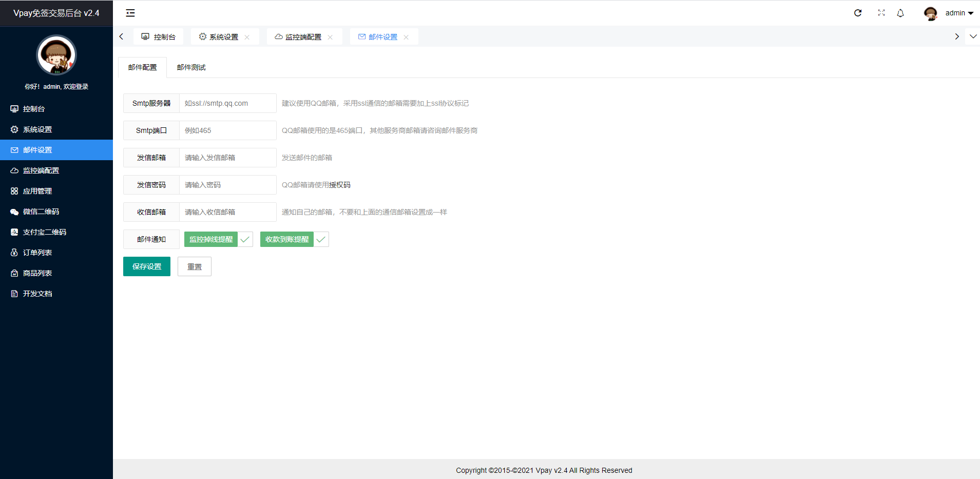This screenshot has width=980, height=479.
Task: Expand the tab options down-arrow menu
Action: [x=973, y=36]
